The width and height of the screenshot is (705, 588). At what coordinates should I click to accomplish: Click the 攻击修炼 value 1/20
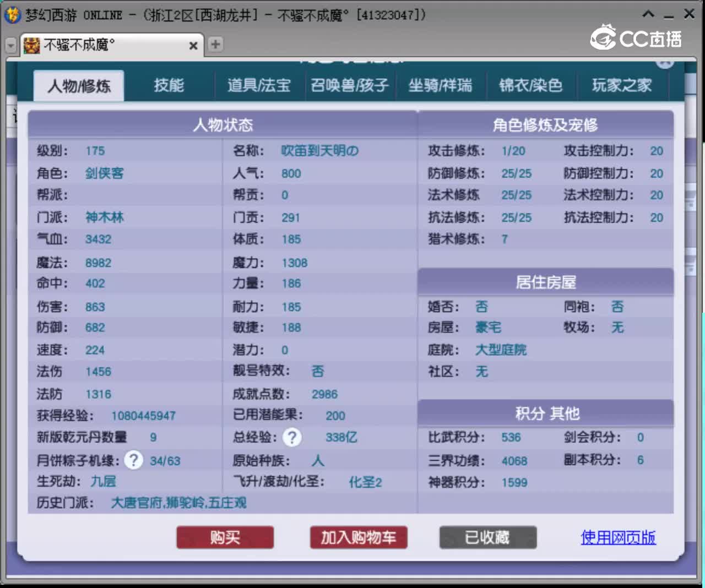coord(513,151)
